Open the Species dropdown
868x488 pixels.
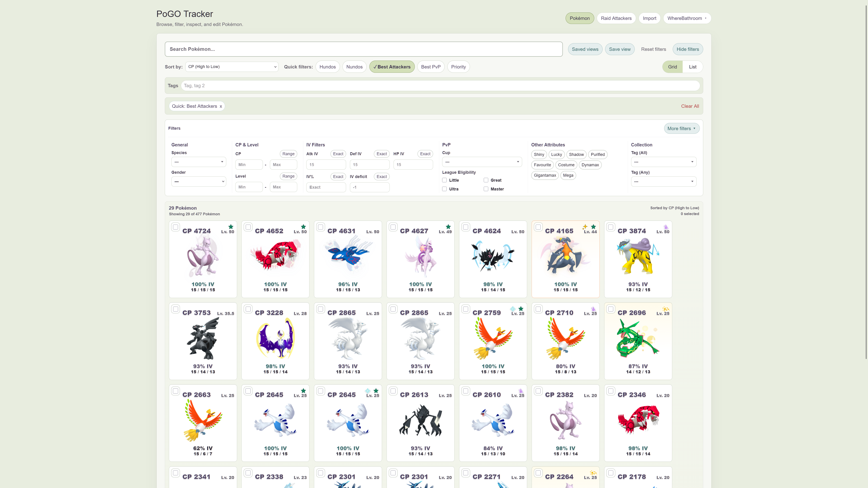198,162
